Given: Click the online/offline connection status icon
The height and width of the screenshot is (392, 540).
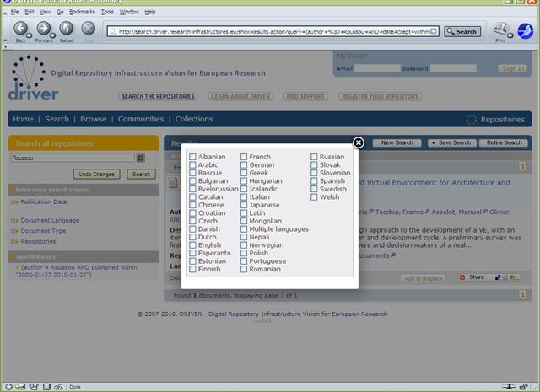Looking at the screenshot, I should (x=508, y=387).
